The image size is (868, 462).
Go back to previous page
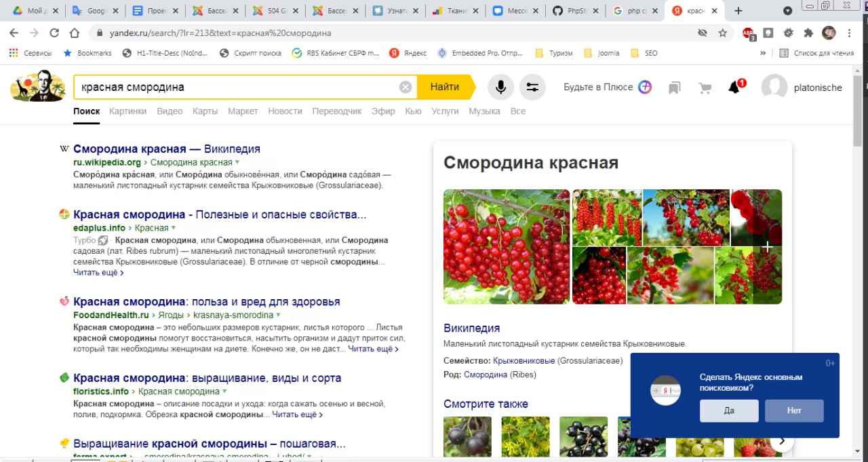pos(14,33)
